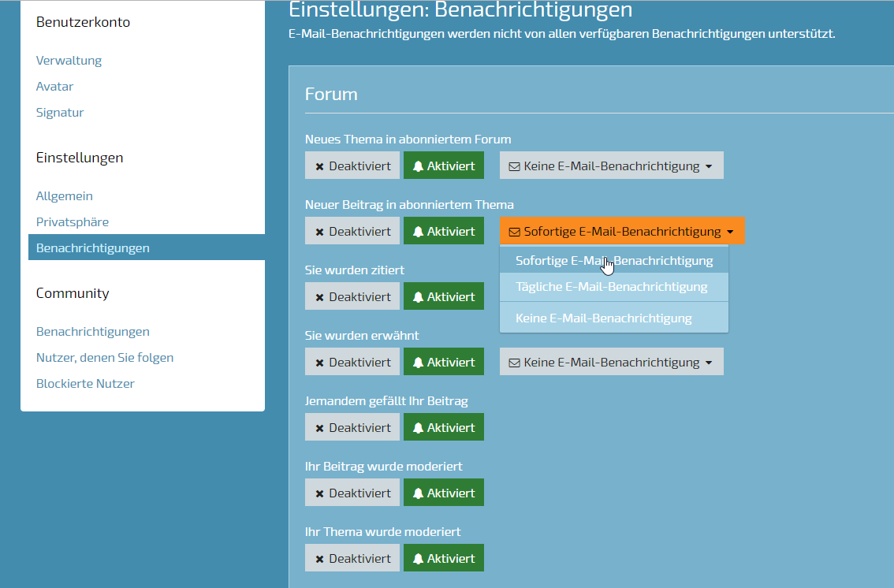Deactivate 'Ihr Beitrag wurde moderiert' notification
This screenshot has width=894, height=588.
click(x=352, y=493)
